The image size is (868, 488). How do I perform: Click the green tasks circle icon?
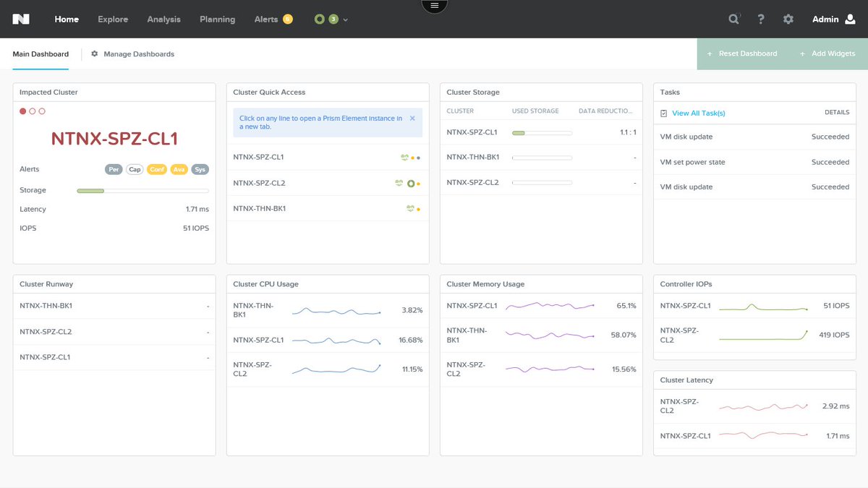pos(319,20)
